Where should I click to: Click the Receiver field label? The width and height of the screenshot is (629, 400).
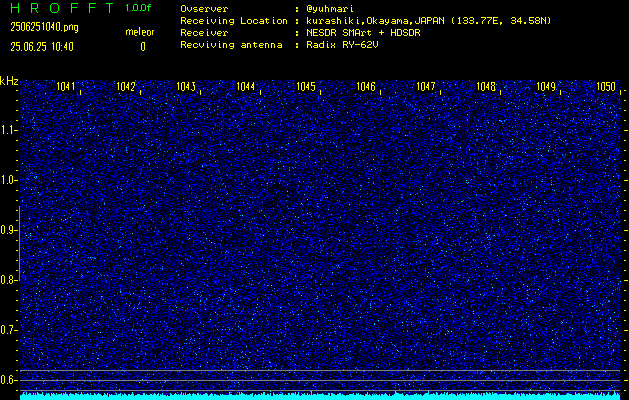pyautogui.click(x=204, y=33)
